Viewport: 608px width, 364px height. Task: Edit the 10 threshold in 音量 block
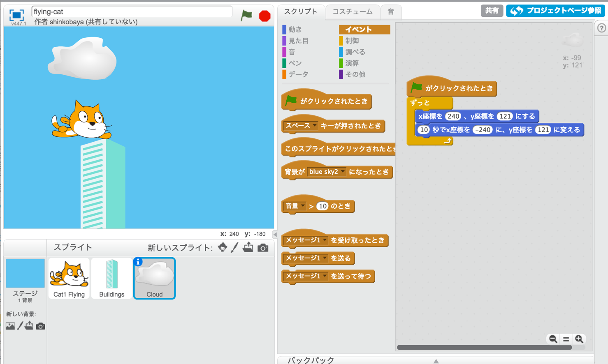coord(323,206)
